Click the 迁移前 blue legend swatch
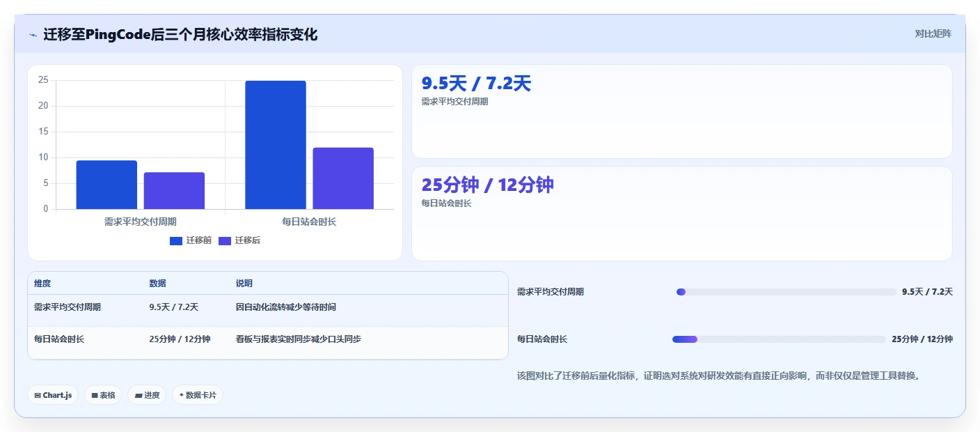The image size is (980, 432). coord(176,241)
